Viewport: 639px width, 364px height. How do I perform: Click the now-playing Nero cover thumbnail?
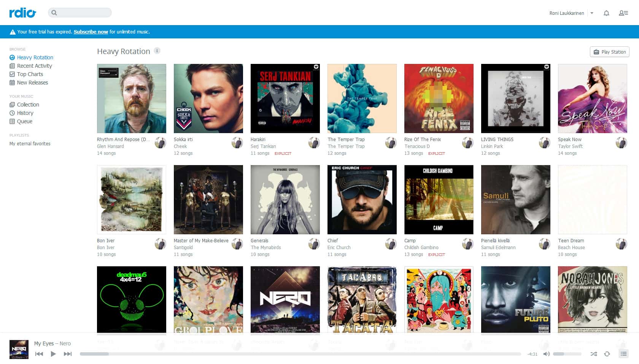(x=19, y=349)
